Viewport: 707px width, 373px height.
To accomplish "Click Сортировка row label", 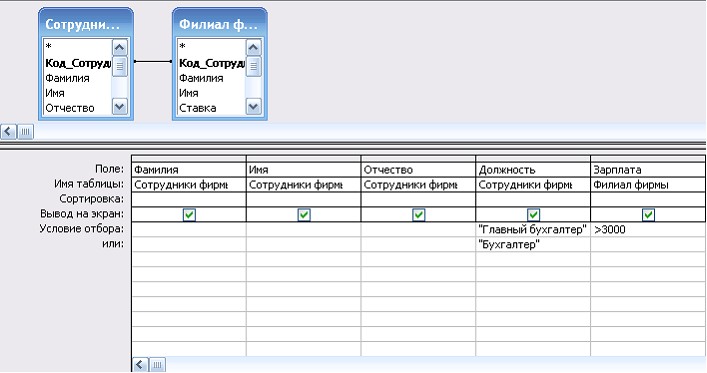I will 92,198.
